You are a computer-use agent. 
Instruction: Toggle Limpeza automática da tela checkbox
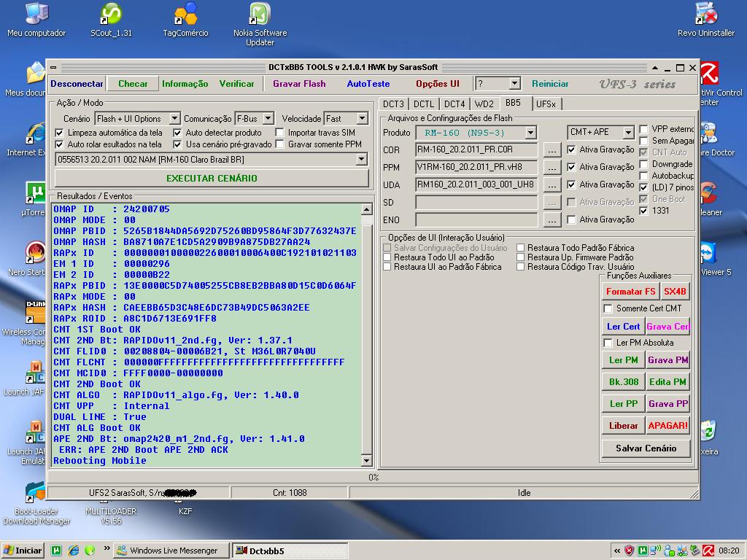click(x=60, y=133)
